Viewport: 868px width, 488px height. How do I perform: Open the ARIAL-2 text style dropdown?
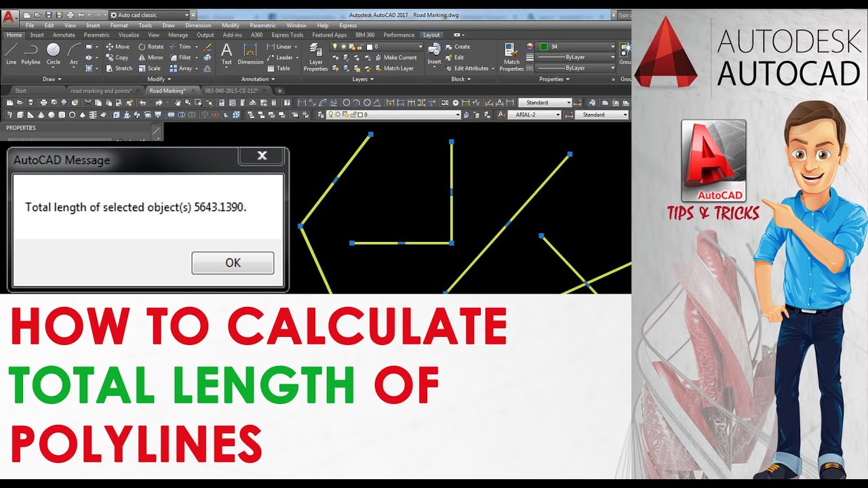[x=534, y=115]
